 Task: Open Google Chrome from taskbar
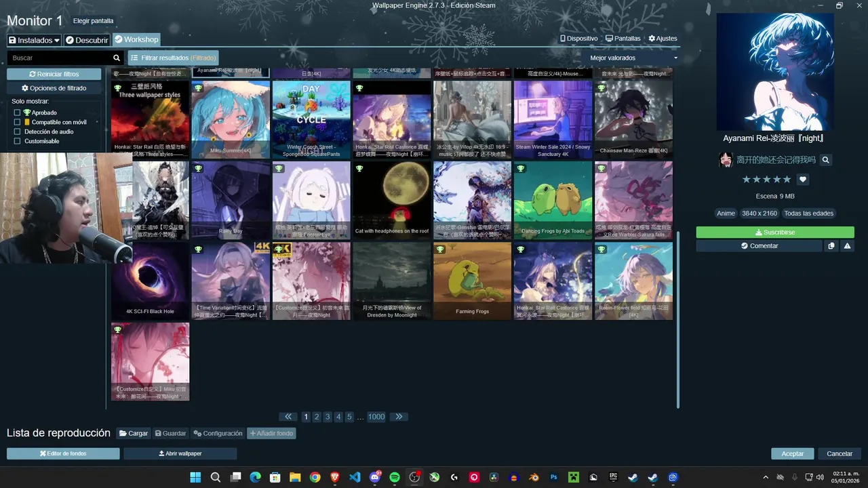[x=315, y=477]
